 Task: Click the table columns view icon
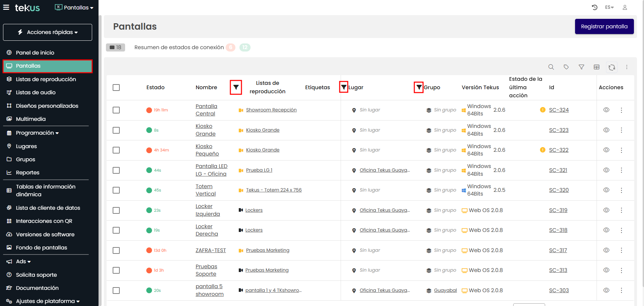596,67
